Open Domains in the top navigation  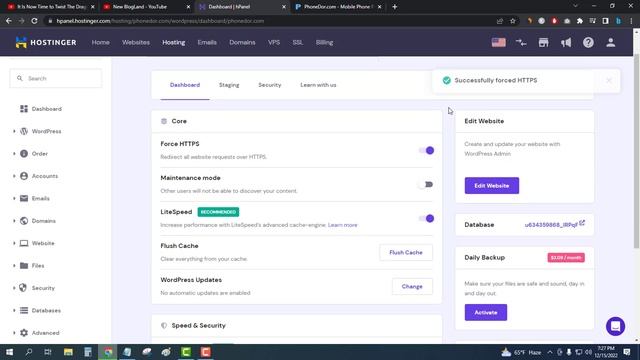click(242, 42)
